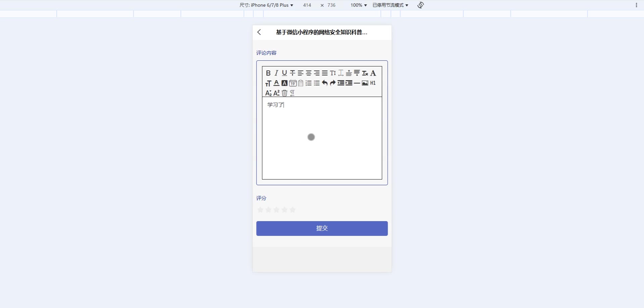644x308 pixels.
Task: Toggle the H1 heading format
Action: pos(373,83)
